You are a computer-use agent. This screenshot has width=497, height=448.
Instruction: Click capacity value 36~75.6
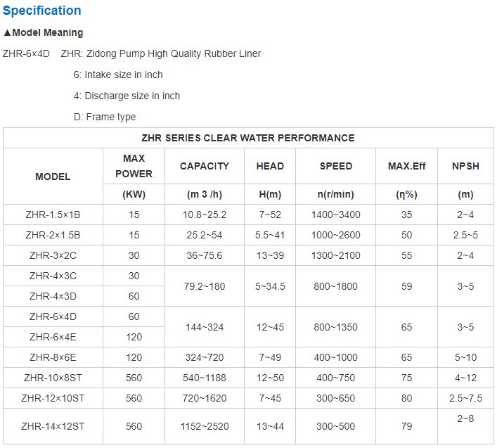pyautogui.click(x=205, y=255)
